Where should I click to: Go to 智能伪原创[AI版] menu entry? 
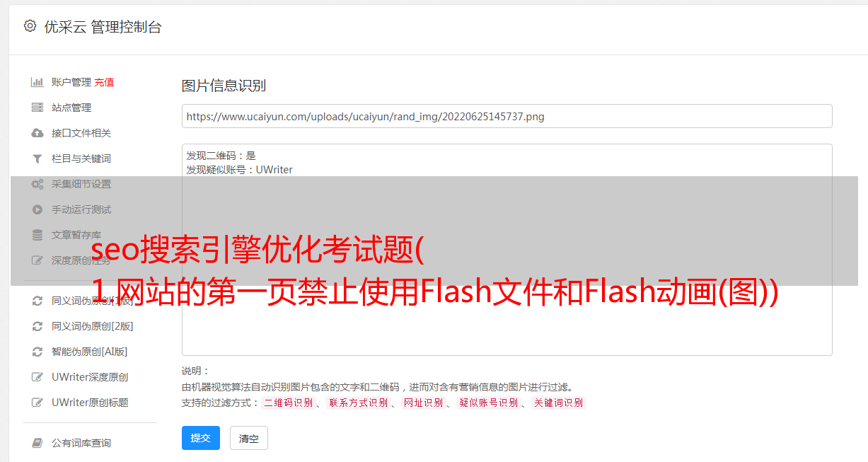(90, 352)
